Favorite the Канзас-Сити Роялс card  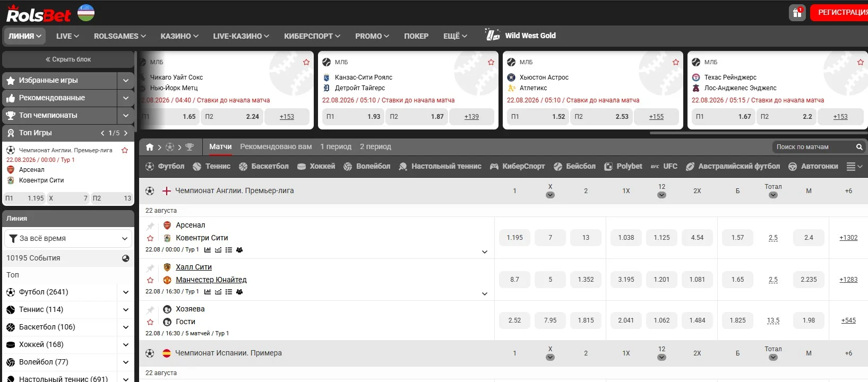point(491,62)
